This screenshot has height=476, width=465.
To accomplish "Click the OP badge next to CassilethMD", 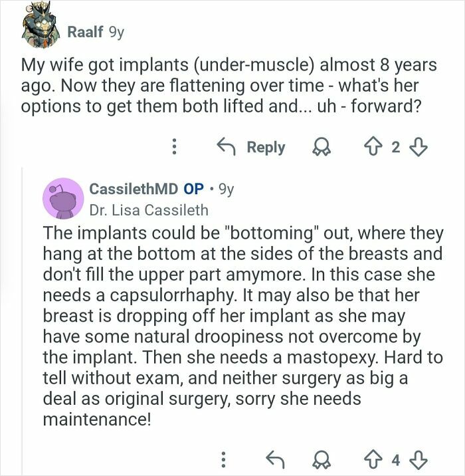I will tap(193, 188).
